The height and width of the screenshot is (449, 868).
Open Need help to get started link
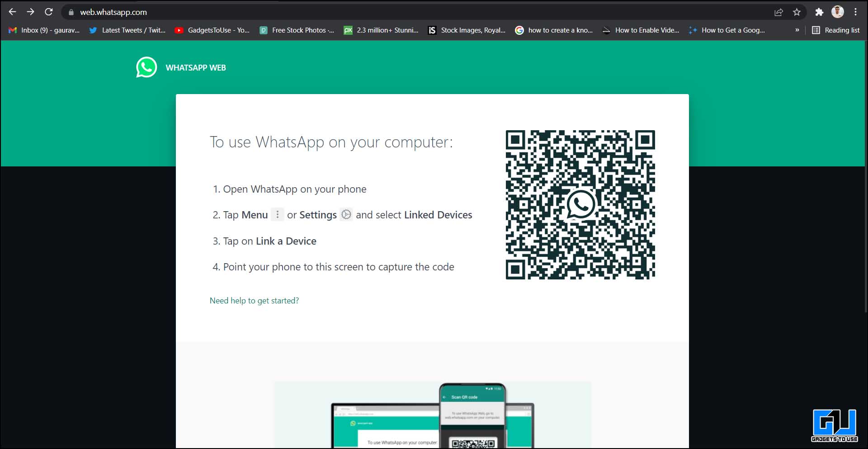(254, 301)
